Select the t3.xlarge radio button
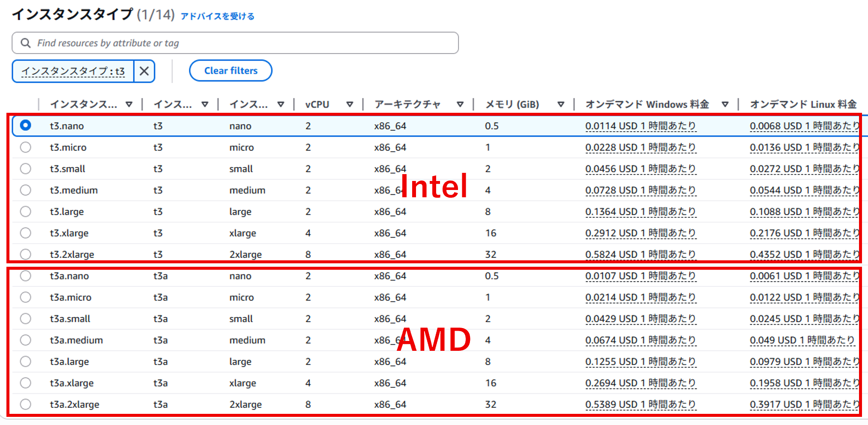Image resolution: width=868 pixels, height=425 pixels. click(26, 233)
